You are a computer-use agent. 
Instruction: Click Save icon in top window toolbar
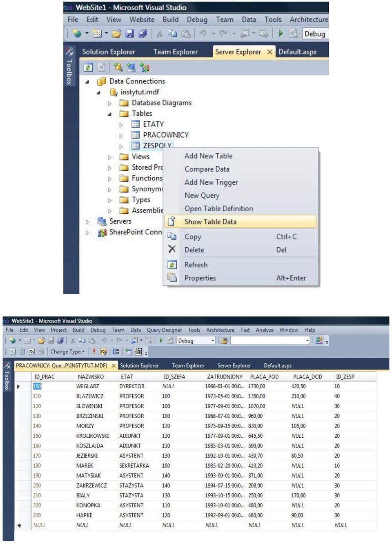(130, 34)
